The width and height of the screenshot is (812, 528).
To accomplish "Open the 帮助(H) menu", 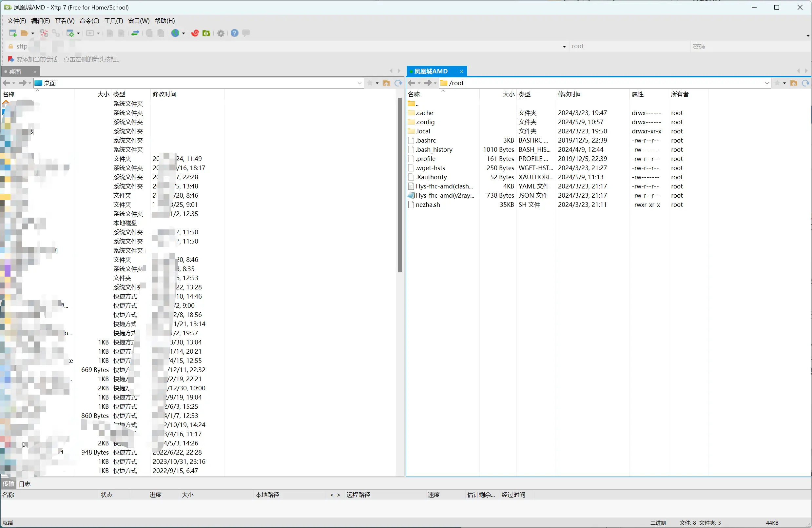I will [164, 21].
